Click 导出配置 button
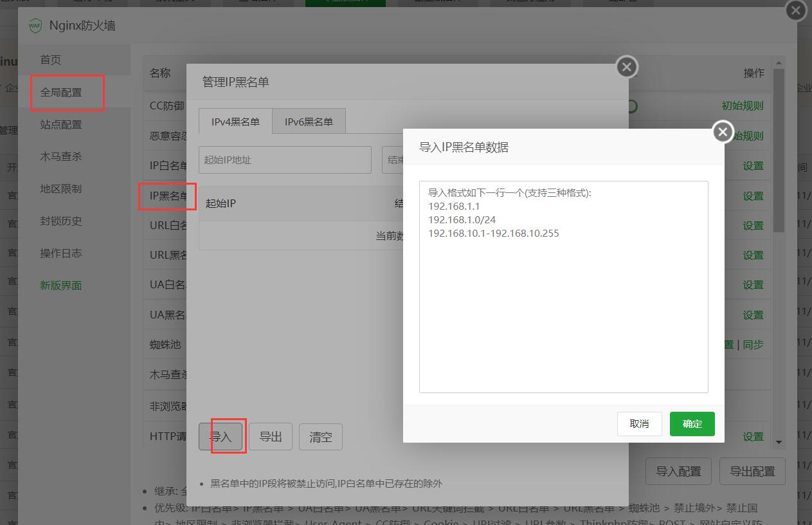The image size is (812, 525). point(753,472)
